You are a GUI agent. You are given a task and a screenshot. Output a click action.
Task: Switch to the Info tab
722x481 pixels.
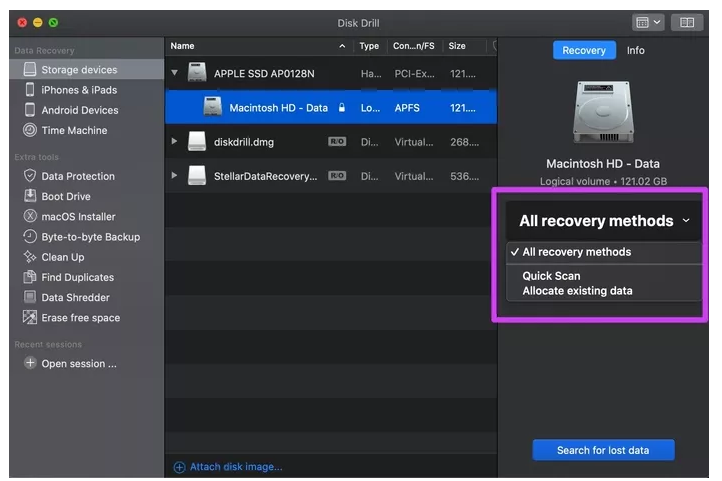point(635,50)
